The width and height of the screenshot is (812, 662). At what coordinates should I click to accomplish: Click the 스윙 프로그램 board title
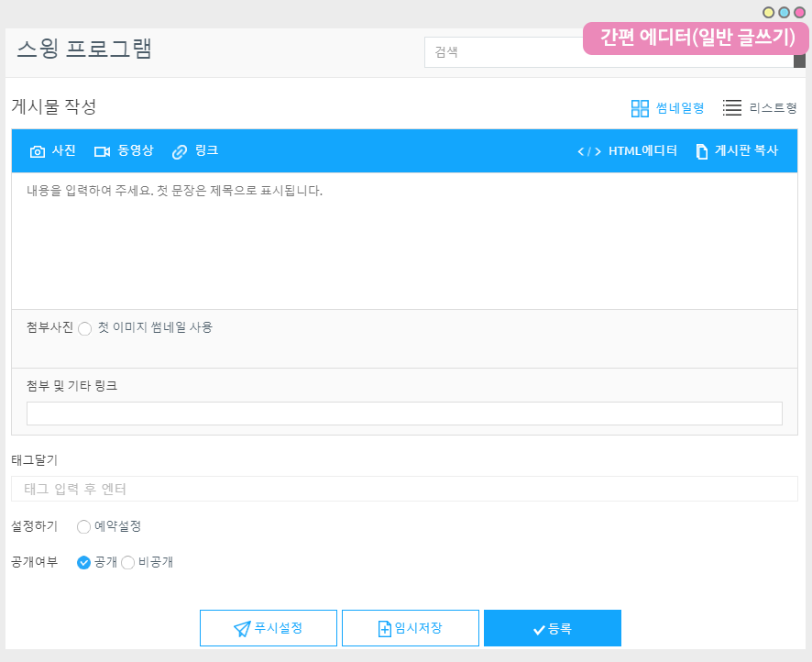[84, 50]
